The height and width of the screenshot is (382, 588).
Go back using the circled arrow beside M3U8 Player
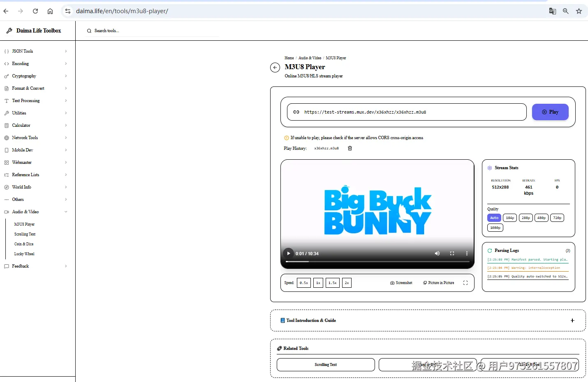[275, 68]
